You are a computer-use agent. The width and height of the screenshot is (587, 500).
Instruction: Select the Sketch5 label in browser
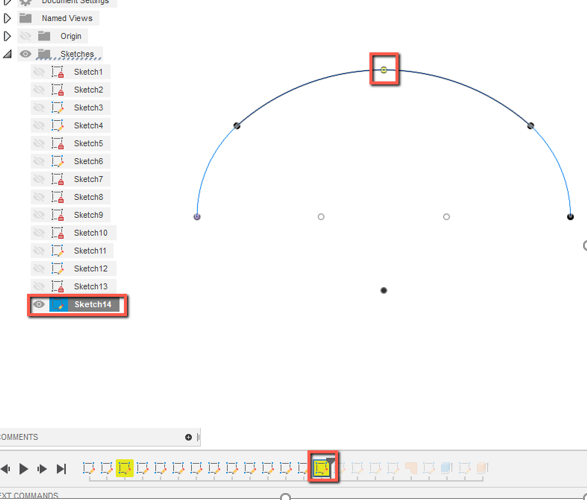click(x=88, y=143)
